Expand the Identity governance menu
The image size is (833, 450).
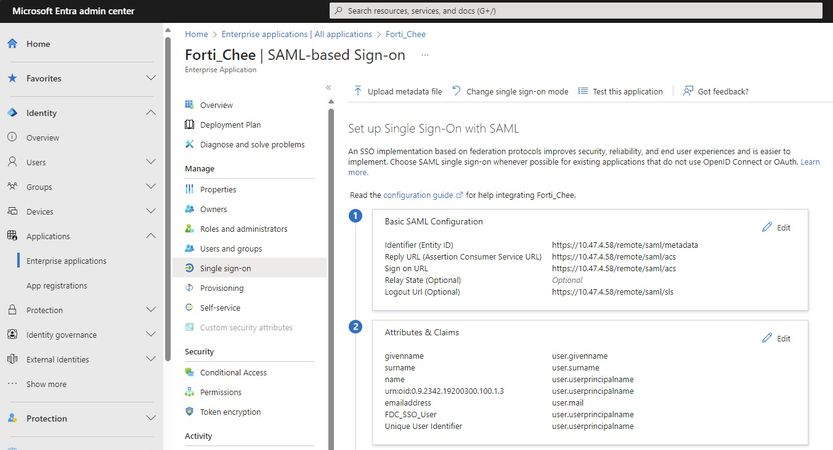pos(151,335)
